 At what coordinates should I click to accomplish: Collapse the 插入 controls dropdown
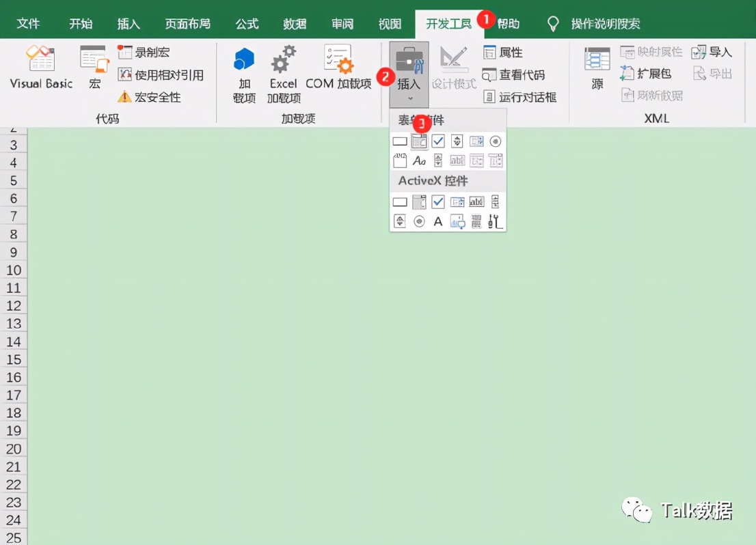pyautogui.click(x=409, y=74)
